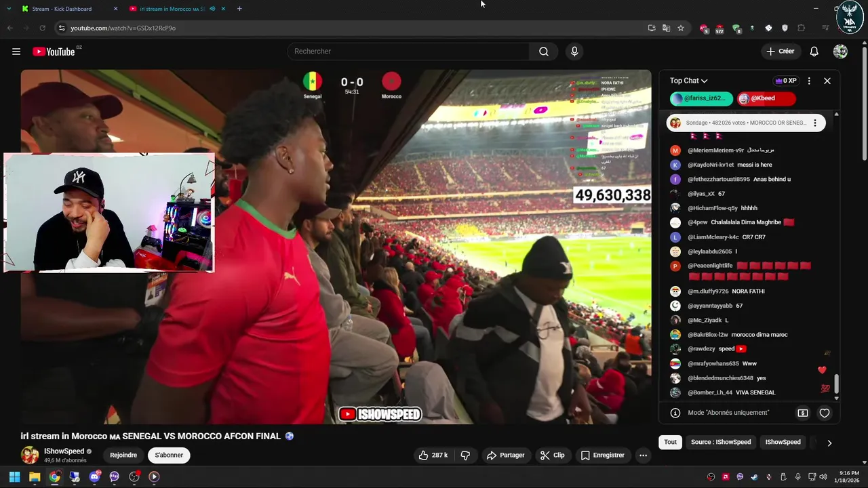Open the IShowSpeed channel avatar
Image resolution: width=868 pixels, height=488 pixels.
tap(30, 455)
